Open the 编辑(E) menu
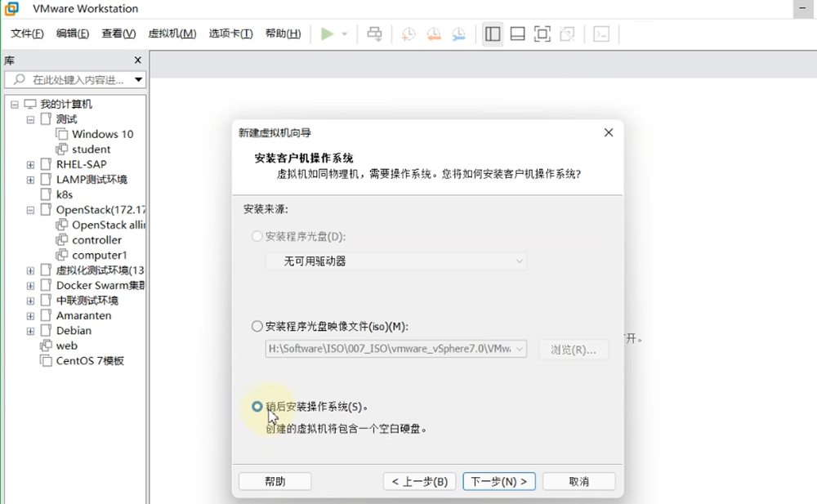 pyautogui.click(x=73, y=33)
